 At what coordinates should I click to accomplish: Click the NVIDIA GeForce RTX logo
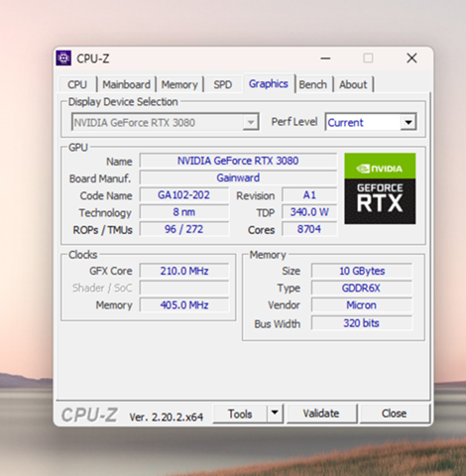pos(380,188)
